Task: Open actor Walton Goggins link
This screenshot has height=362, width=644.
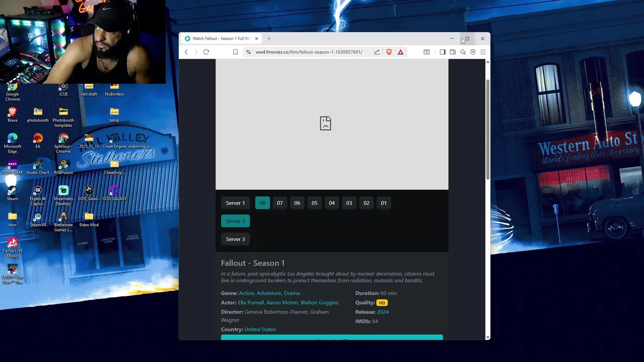Action: click(x=319, y=303)
